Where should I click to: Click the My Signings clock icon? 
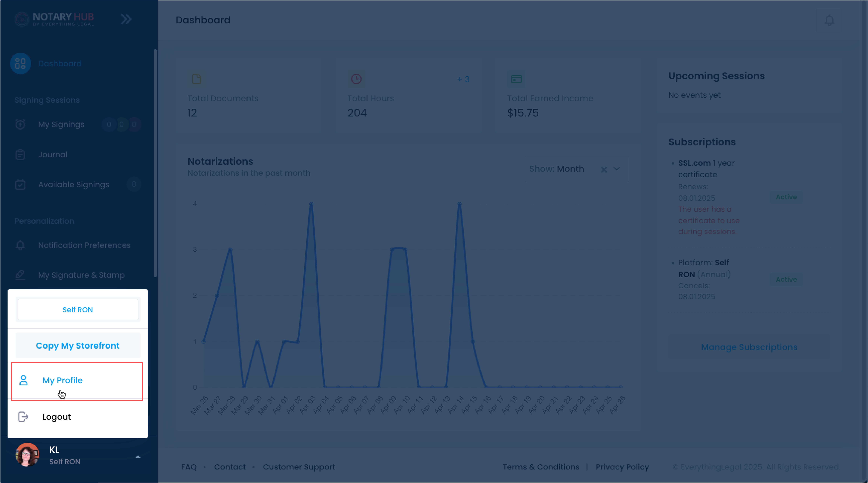point(20,124)
